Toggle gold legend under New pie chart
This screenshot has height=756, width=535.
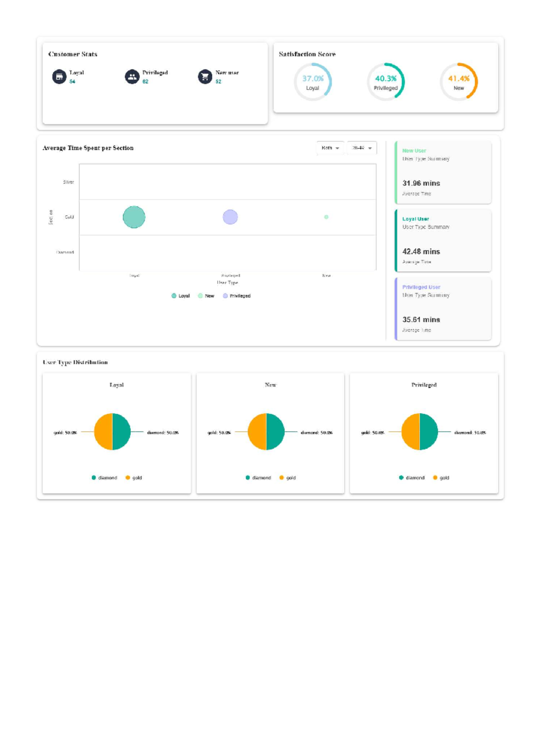click(288, 477)
